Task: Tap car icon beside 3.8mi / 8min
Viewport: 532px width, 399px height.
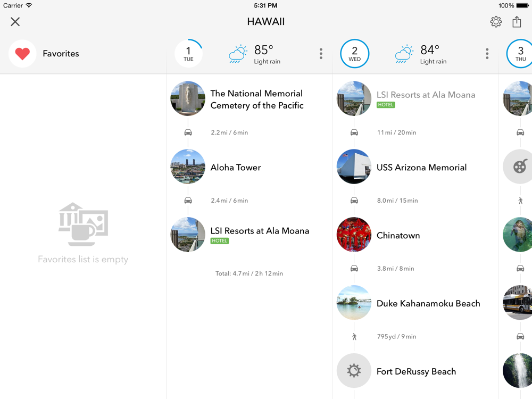Action: 354,268
